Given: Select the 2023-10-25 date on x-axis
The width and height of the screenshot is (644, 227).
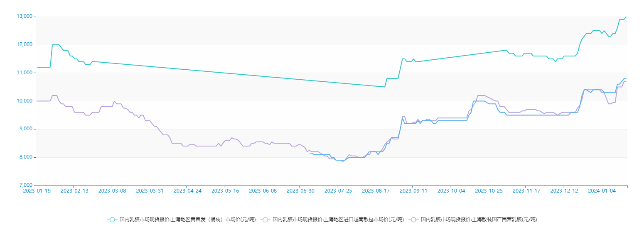Looking at the screenshot, I should [x=488, y=191].
